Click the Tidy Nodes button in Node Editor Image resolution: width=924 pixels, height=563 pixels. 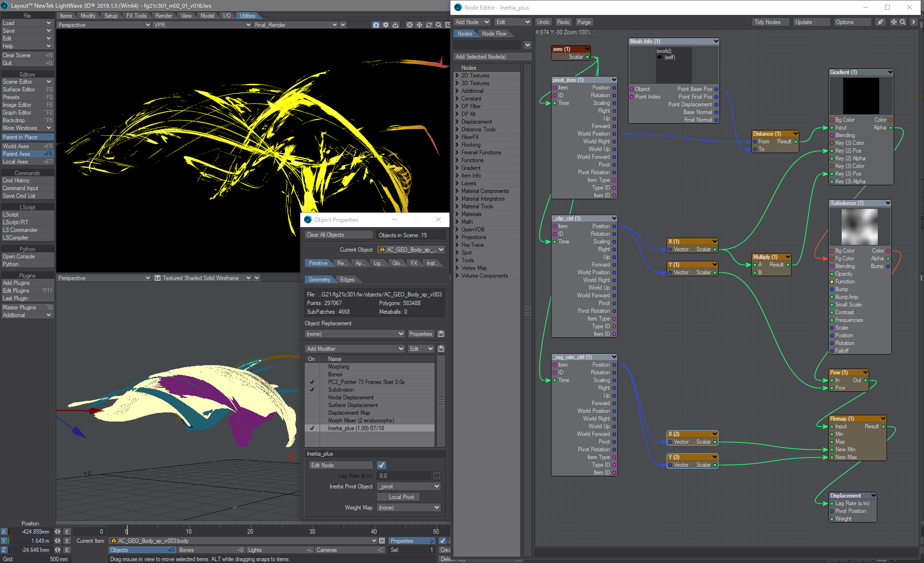[768, 22]
